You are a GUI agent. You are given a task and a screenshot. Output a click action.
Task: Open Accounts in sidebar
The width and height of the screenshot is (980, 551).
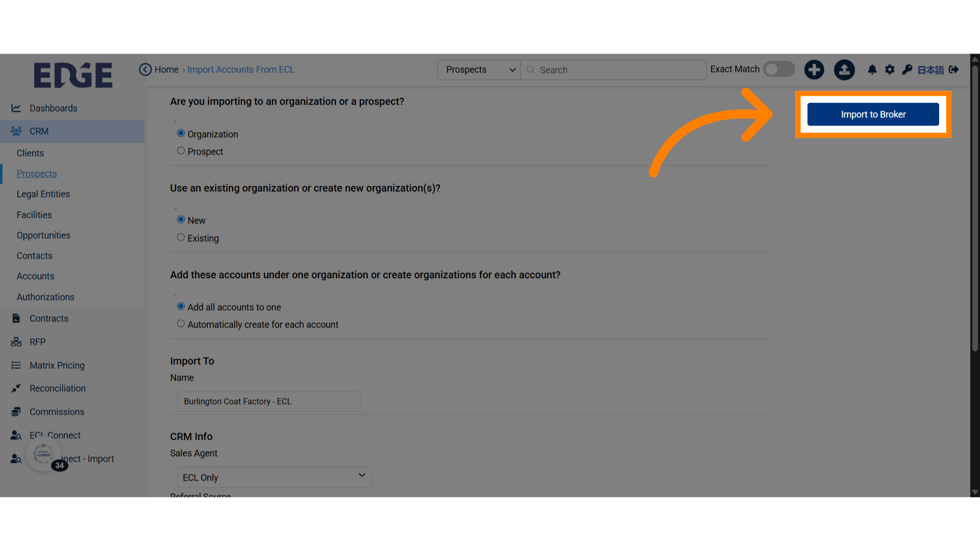pyautogui.click(x=35, y=276)
